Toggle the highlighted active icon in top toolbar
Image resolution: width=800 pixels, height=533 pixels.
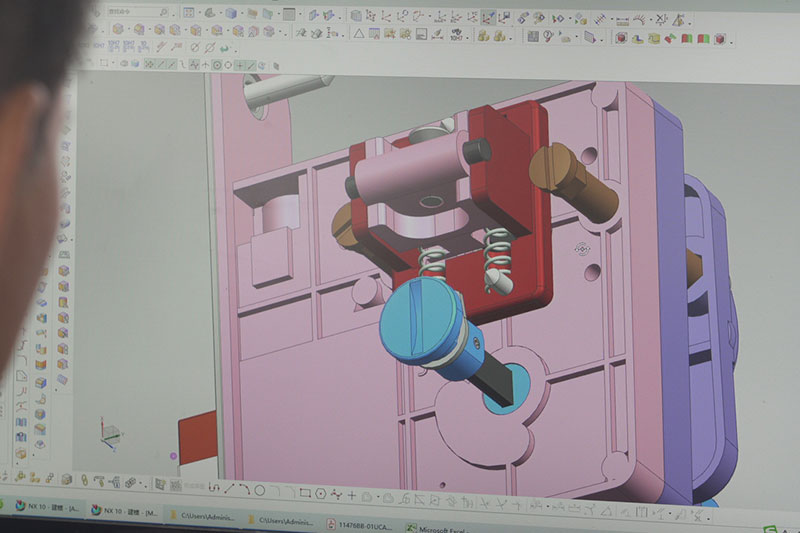coord(489,17)
